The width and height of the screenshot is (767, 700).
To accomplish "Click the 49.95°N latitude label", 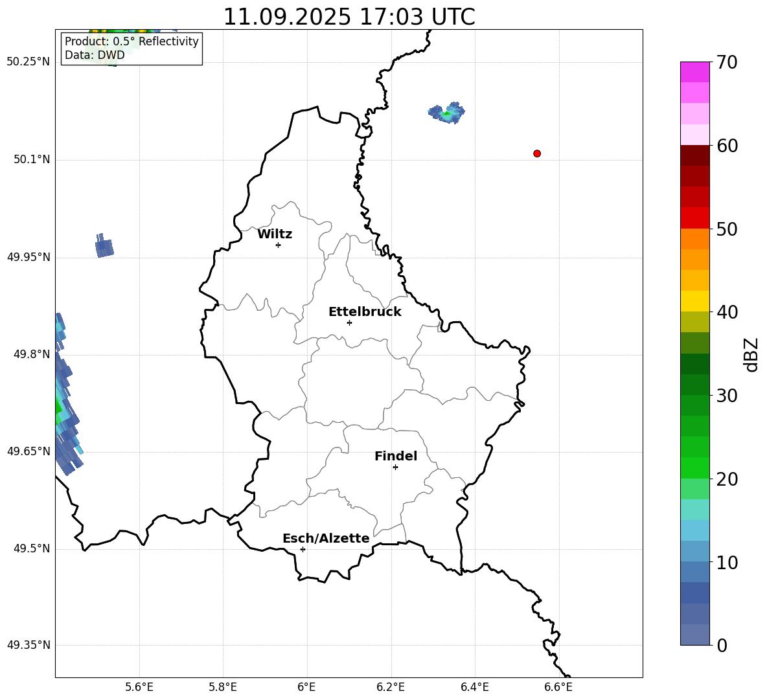I will pyautogui.click(x=29, y=257).
